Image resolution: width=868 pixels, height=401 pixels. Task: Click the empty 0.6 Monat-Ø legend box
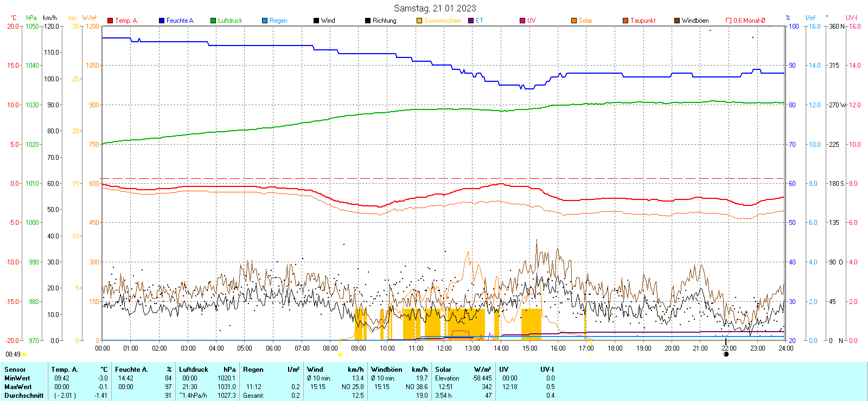coord(729,21)
